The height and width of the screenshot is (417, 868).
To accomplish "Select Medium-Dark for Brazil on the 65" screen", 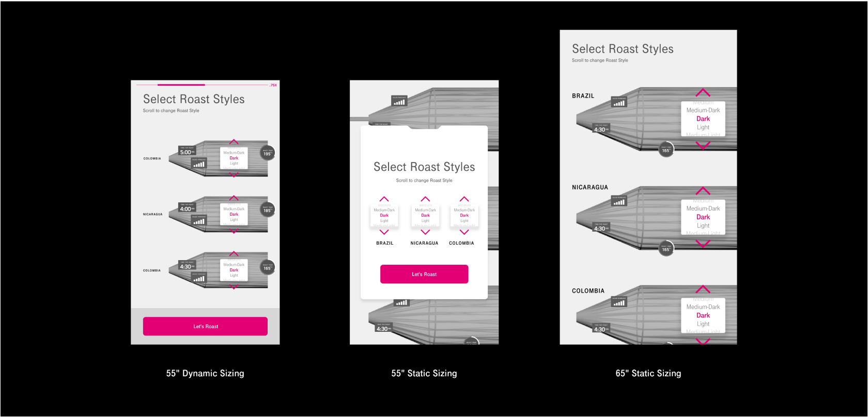I will click(x=703, y=110).
